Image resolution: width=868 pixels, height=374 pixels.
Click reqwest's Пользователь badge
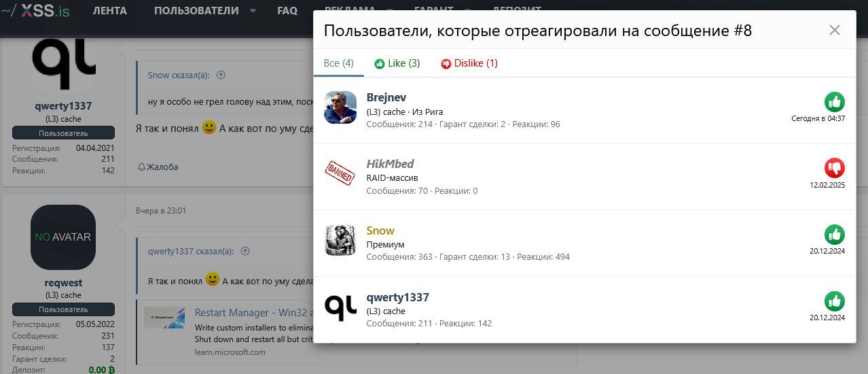coord(63,309)
